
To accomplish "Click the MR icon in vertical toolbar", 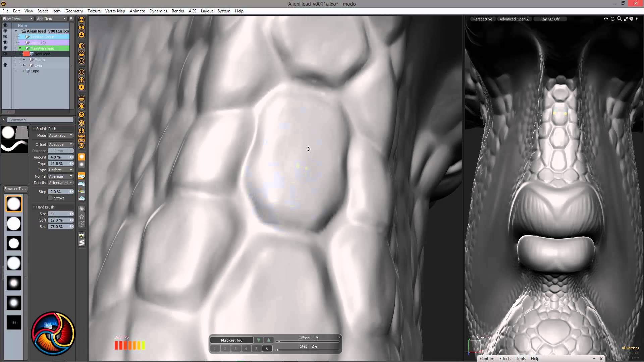I will (82, 138).
